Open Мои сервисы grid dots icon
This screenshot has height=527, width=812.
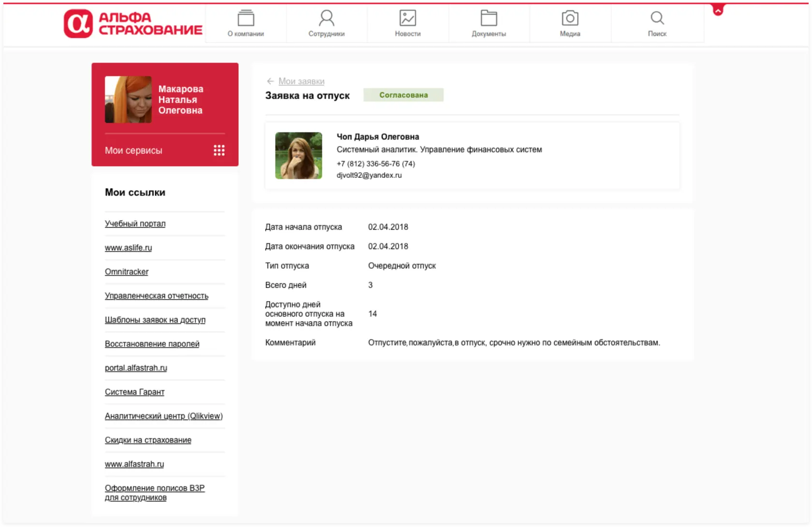[x=219, y=150]
